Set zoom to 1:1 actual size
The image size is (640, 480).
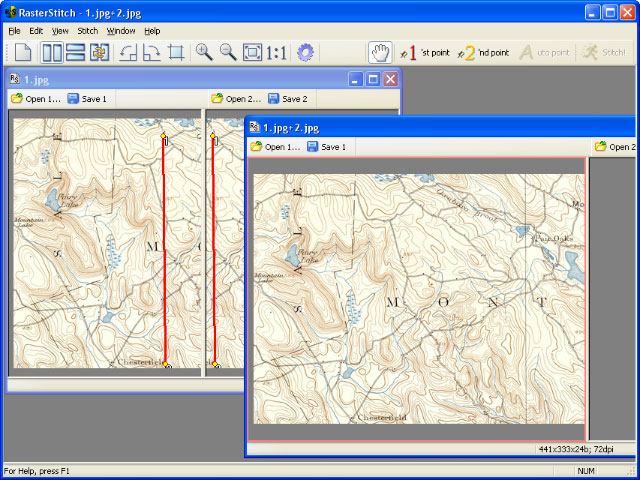(x=278, y=52)
